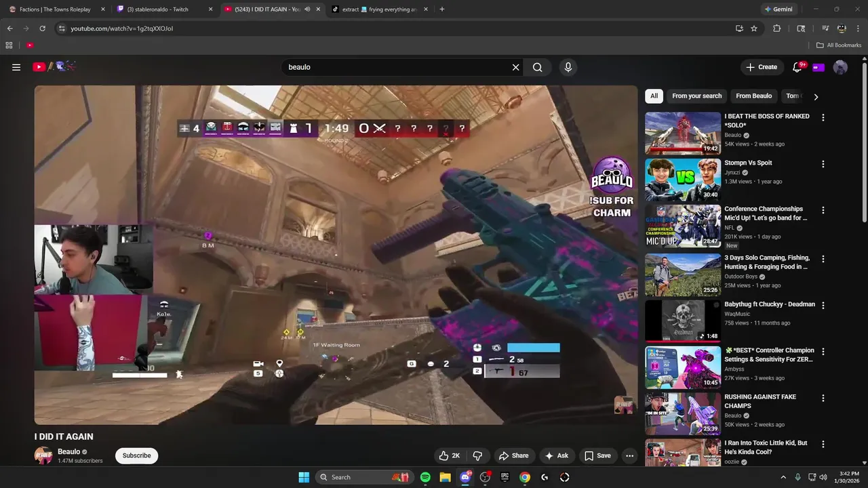Viewport: 868px width, 488px height.
Task: Select the 'From your search' chip
Action: click(x=696, y=96)
